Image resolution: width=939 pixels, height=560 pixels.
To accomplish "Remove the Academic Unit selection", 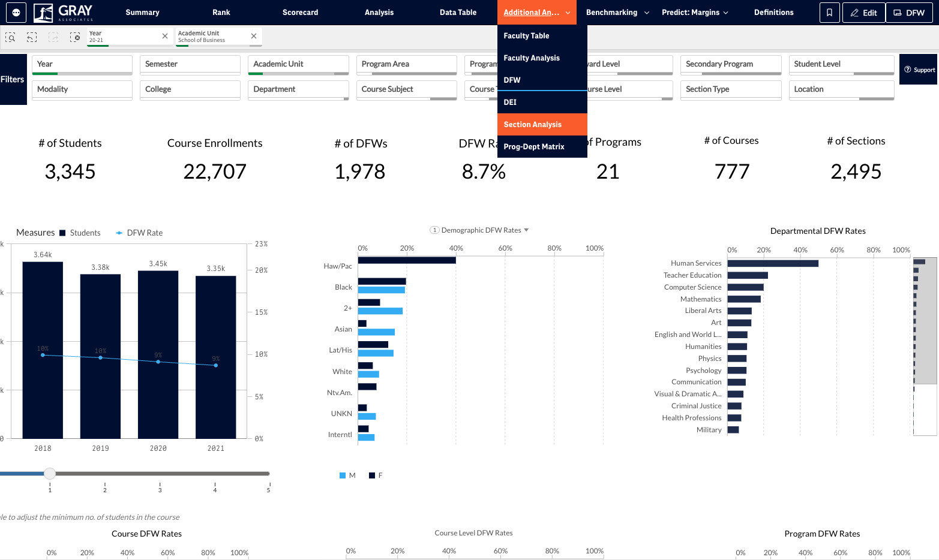I will point(254,37).
